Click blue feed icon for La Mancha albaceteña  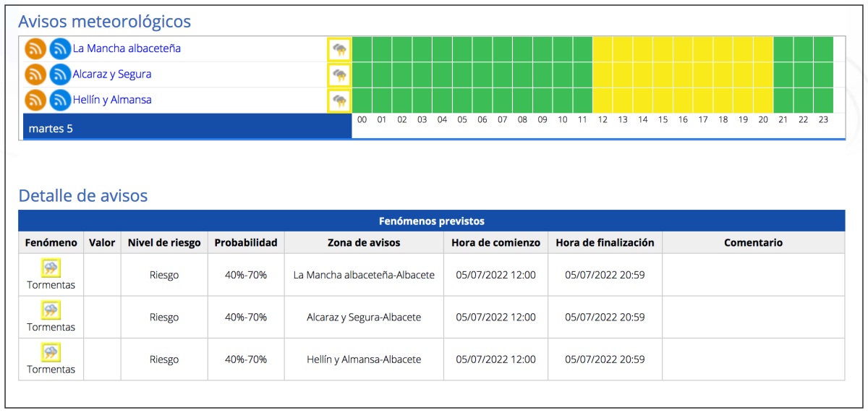click(x=60, y=49)
